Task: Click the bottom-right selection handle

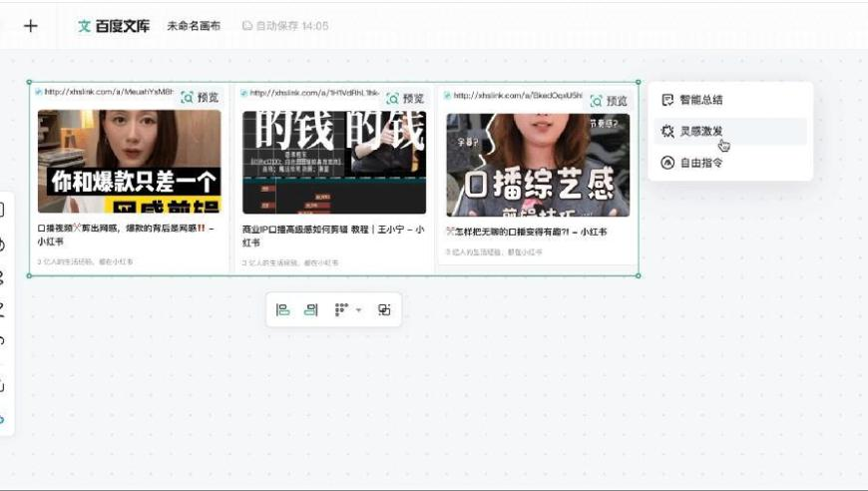Action: coord(639,275)
